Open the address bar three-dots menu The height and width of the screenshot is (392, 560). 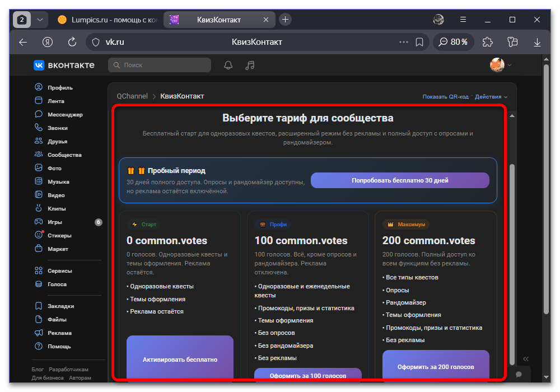tap(404, 42)
